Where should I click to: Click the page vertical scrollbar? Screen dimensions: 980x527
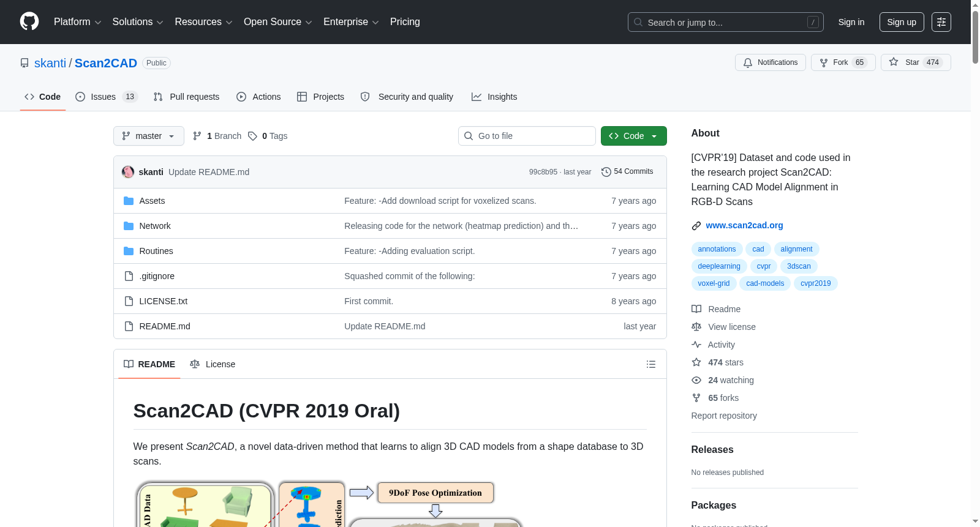click(x=975, y=37)
